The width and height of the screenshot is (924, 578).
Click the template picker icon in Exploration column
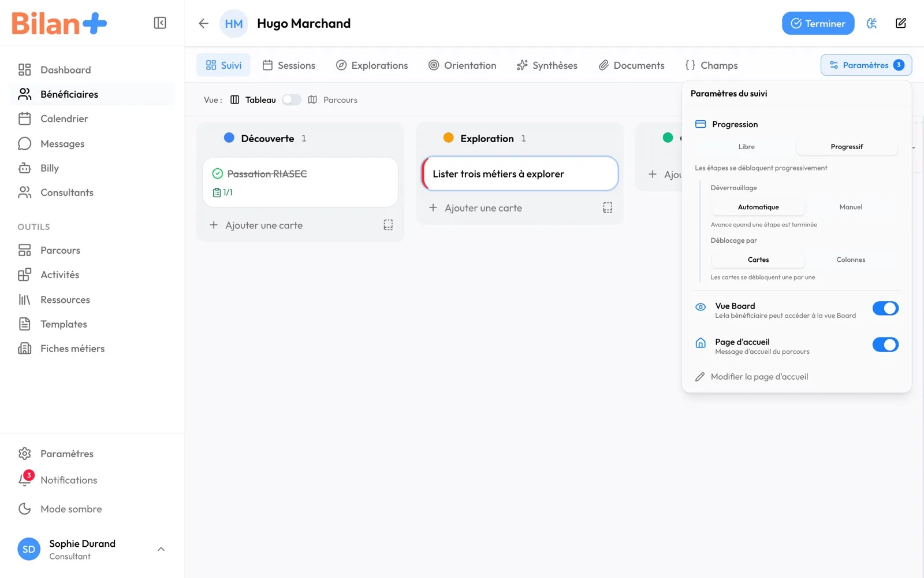point(608,208)
